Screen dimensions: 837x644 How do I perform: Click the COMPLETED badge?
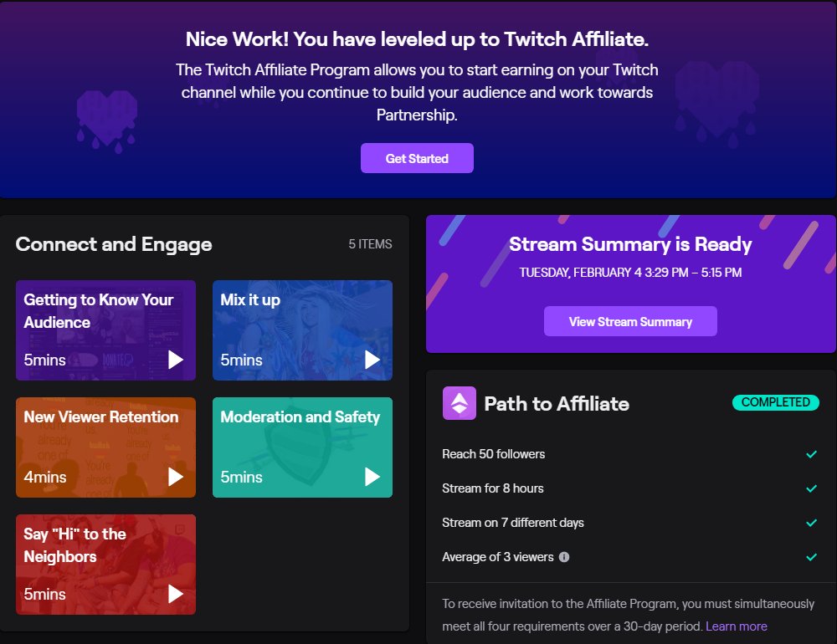coord(776,402)
